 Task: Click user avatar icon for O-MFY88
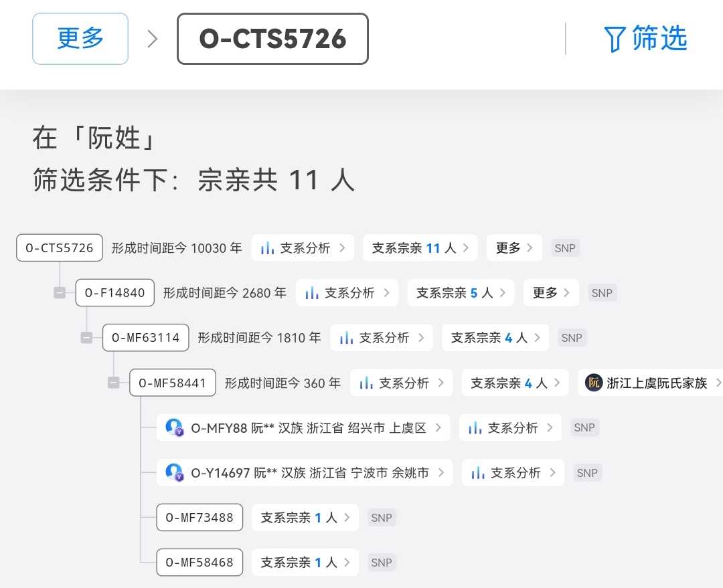(x=174, y=427)
